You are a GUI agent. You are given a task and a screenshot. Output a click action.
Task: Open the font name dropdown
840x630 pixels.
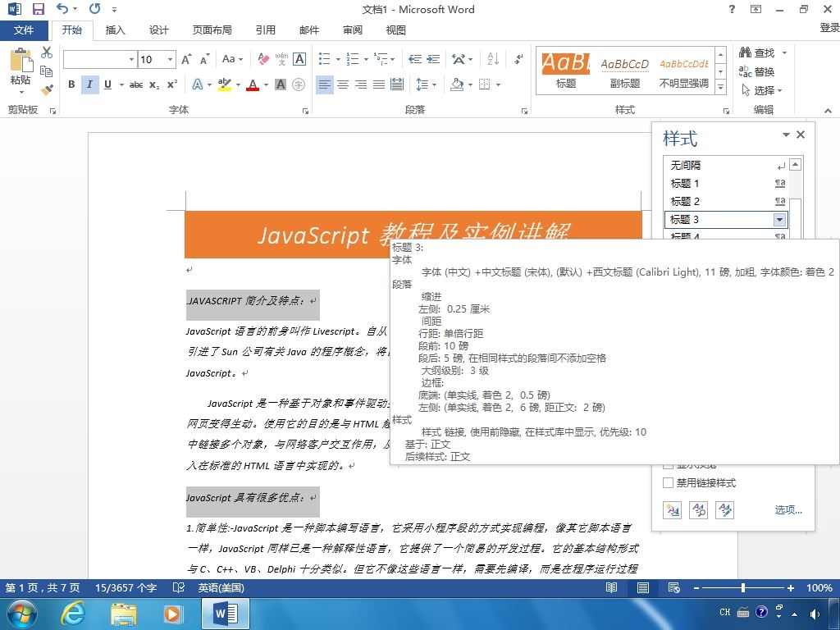click(x=131, y=59)
